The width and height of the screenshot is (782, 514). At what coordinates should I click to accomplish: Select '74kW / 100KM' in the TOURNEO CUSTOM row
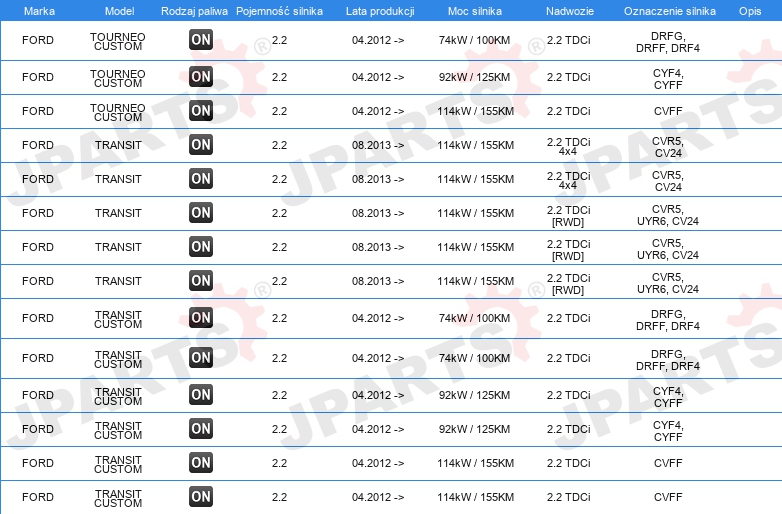pos(474,40)
